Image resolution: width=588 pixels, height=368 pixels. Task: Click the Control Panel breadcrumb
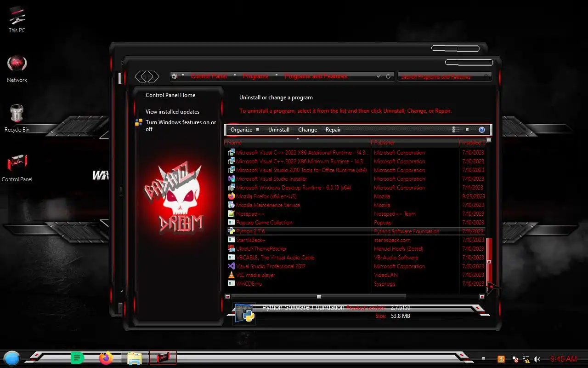click(209, 76)
